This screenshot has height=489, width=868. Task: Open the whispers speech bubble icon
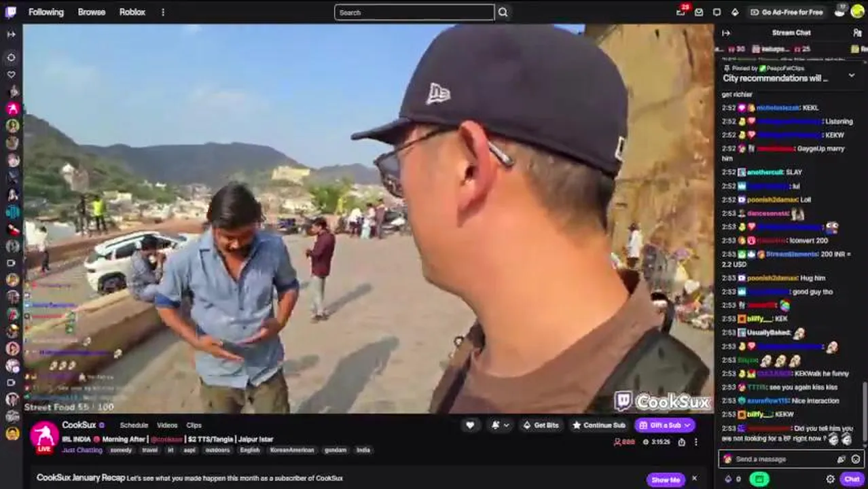pos(717,12)
